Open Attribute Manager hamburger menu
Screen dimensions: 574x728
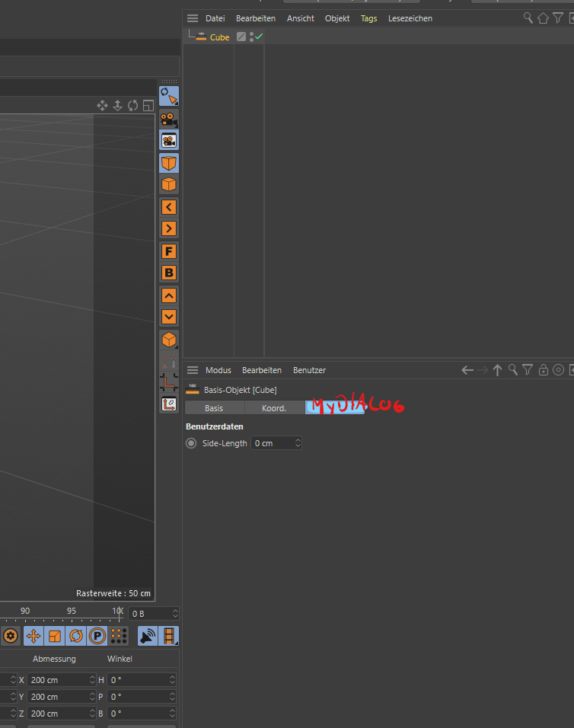tap(193, 370)
